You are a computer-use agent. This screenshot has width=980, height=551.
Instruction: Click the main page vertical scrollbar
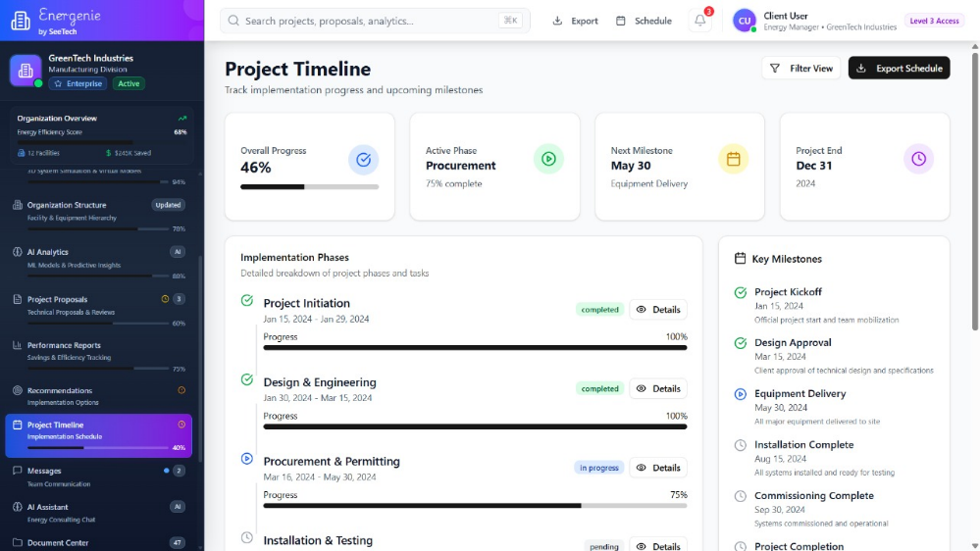click(x=975, y=190)
